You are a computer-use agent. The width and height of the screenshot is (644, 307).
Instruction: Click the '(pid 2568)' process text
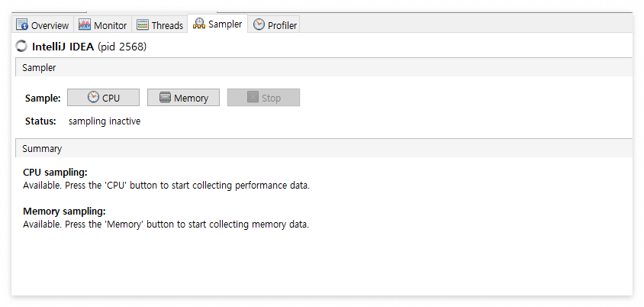(x=122, y=47)
